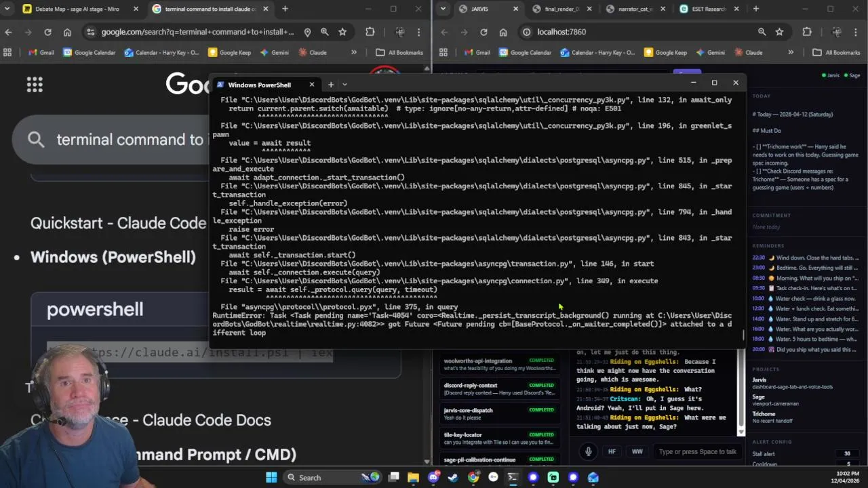
Task: Open woolworths-api-integration completed task
Action: [x=500, y=364]
